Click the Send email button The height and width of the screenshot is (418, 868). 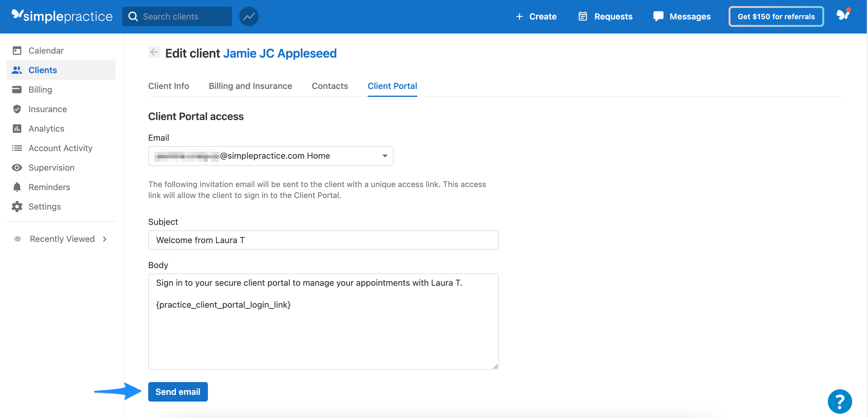178,392
